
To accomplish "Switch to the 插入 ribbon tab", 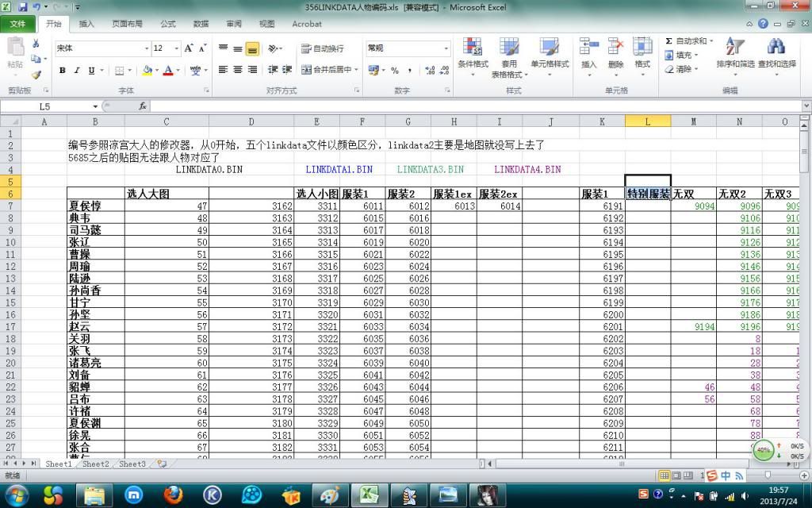I will [86, 24].
